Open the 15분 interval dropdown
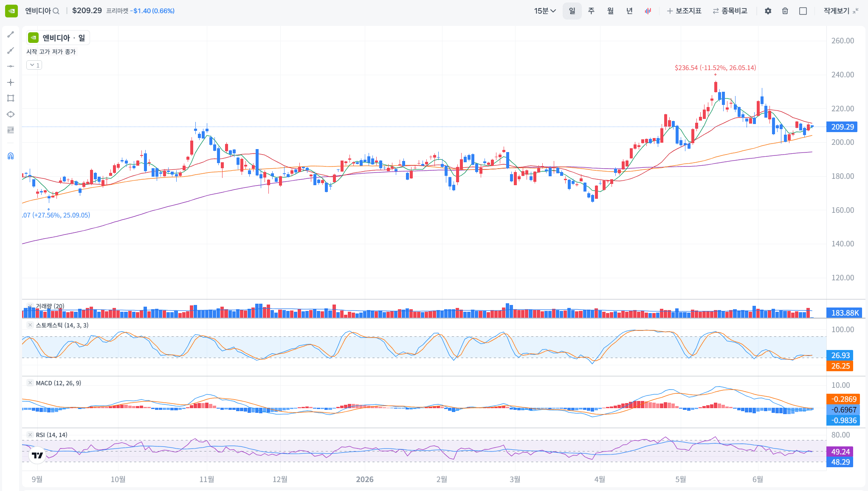868x491 pixels. tap(545, 11)
